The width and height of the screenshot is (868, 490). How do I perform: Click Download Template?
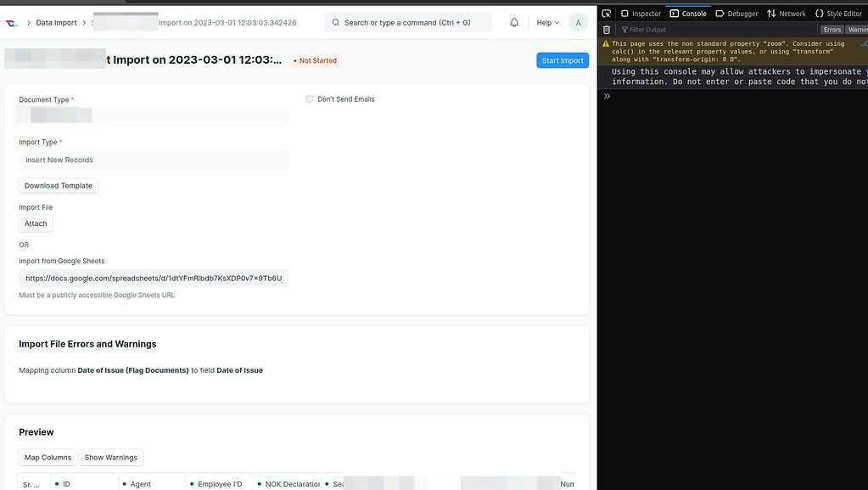coord(58,185)
